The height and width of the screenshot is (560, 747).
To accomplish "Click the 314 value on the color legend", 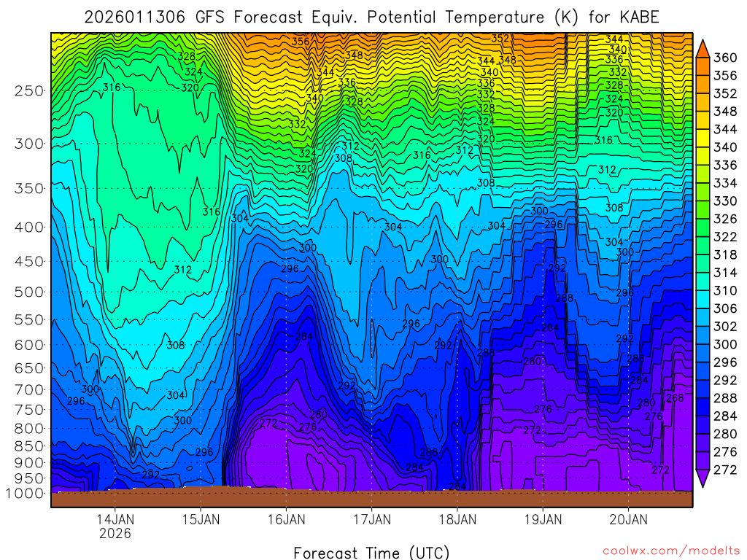I will tap(725, 273).
